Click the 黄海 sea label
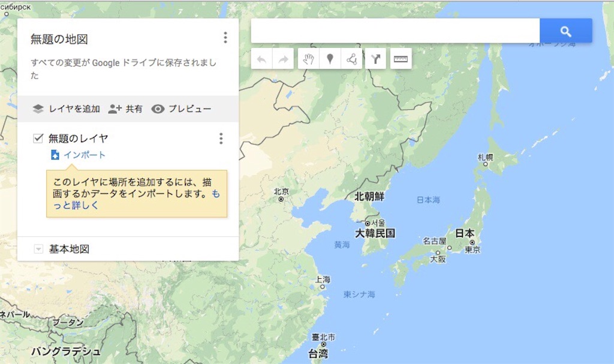 pos(342,245)
